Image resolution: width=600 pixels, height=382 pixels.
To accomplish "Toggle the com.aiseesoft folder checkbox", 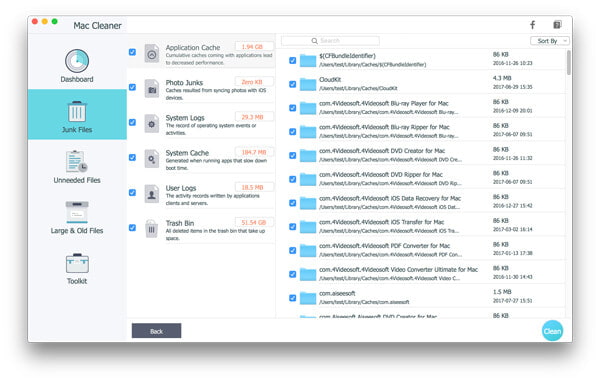I will tap(292, 298).
